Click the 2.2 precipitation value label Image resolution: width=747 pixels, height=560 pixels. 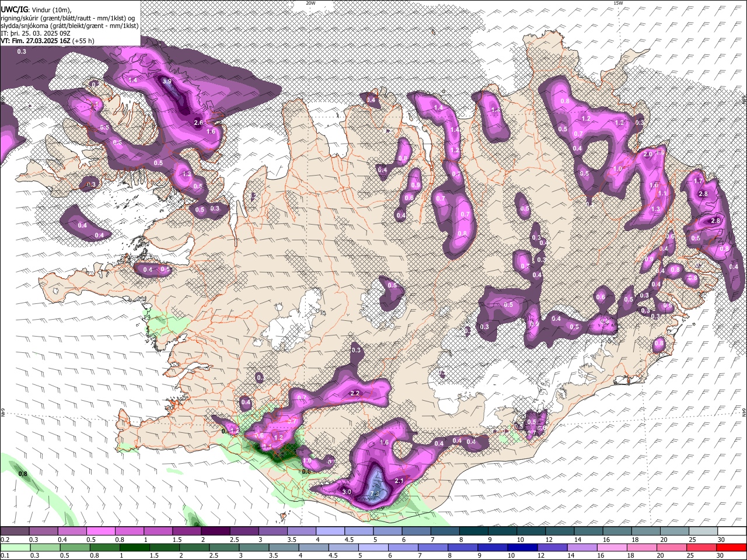click(x=354, y=394)
